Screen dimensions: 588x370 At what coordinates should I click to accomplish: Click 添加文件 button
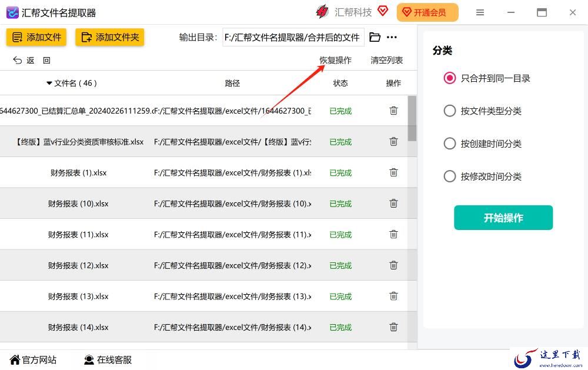(36, 37)
